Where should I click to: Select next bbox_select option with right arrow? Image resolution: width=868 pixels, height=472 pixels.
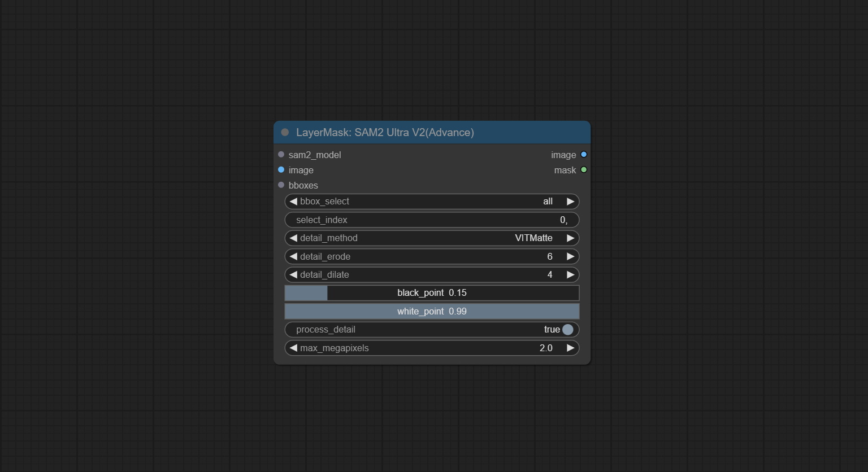[570, 202]
